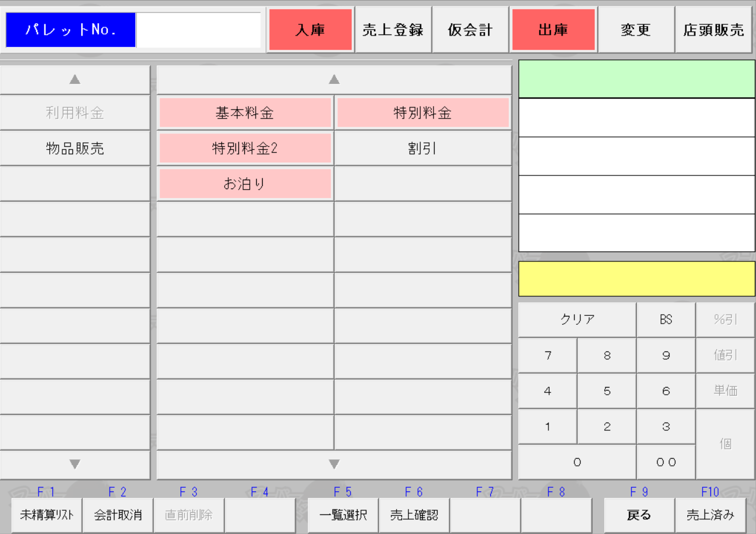Choose 仮会計 at the top
Screen dimensions: 756x534
pos(470,30)
